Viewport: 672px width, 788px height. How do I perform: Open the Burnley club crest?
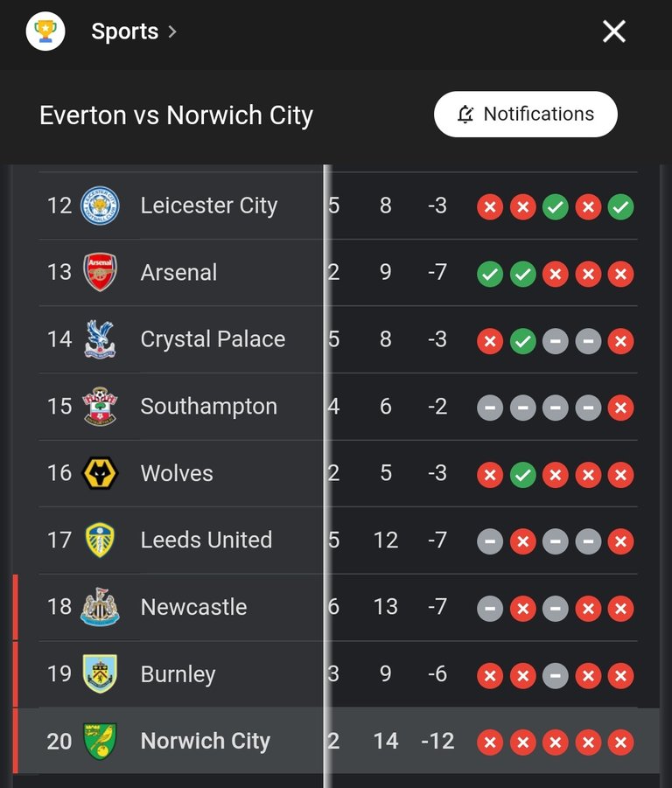[100, 674]
